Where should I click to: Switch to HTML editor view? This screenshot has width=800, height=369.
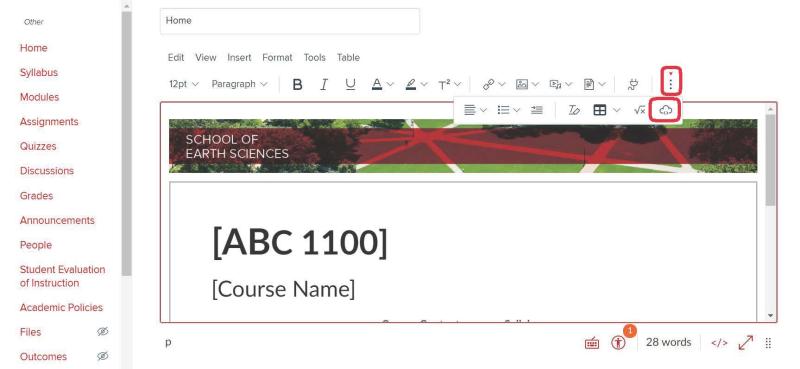[719, 343]
